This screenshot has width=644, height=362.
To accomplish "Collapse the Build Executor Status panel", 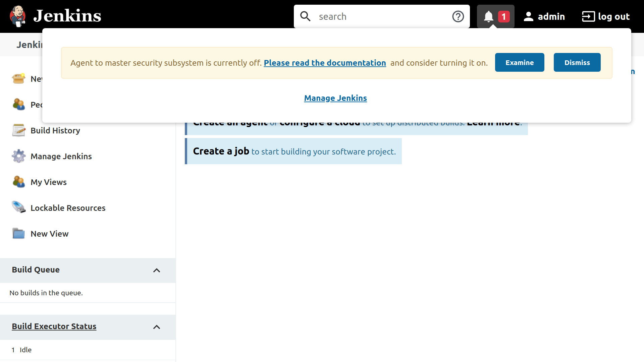I will pos(157,327).
